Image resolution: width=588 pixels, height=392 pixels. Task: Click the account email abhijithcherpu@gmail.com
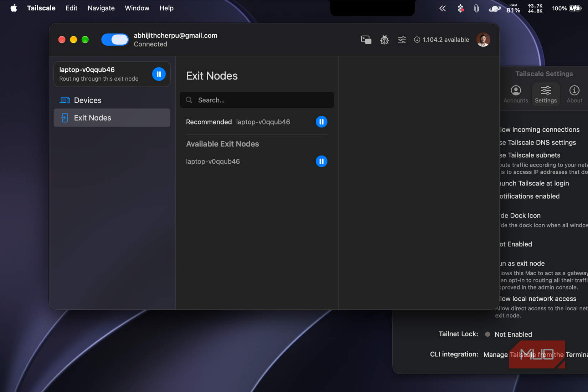point(175,35)
